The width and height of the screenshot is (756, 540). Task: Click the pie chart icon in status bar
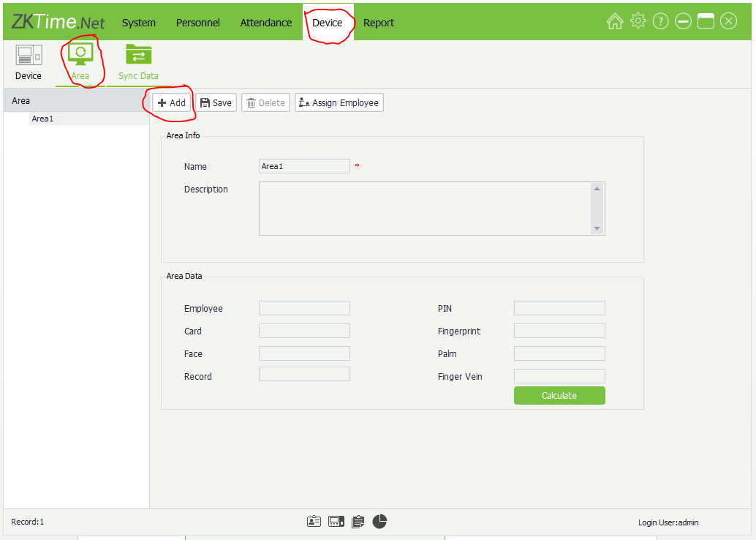tap(379, 522)
